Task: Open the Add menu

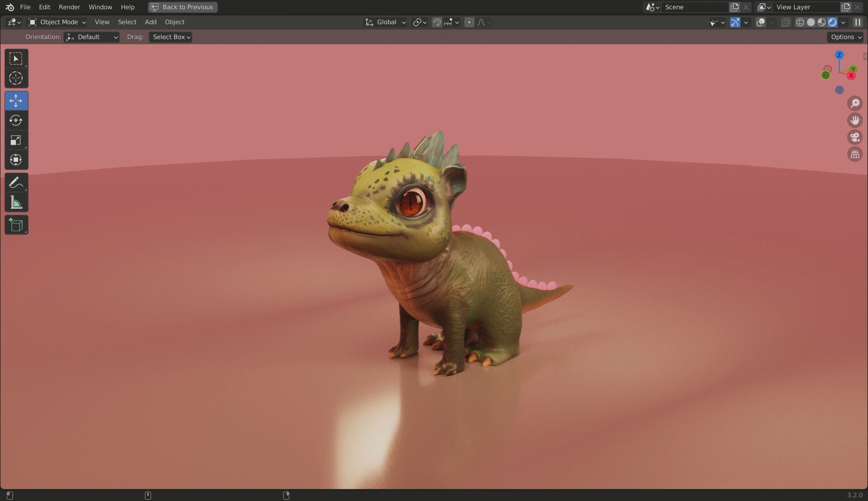Action: pyautogui.click(x=150, y=22)
